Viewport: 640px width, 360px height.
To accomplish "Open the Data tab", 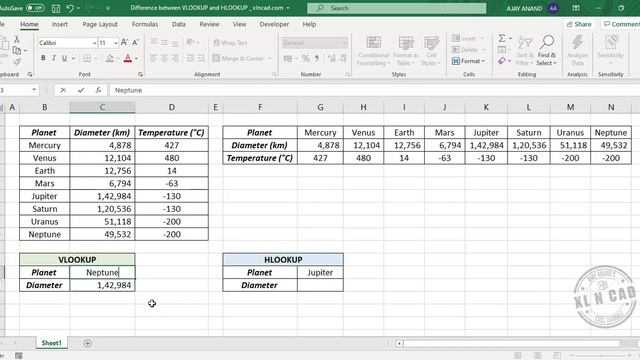I will coord(179,24).
